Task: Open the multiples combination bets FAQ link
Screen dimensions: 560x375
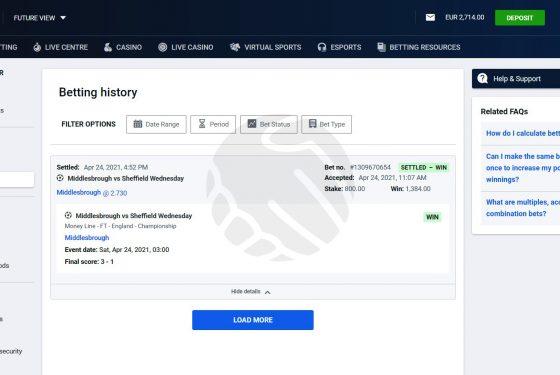Action: click(523, 208)
